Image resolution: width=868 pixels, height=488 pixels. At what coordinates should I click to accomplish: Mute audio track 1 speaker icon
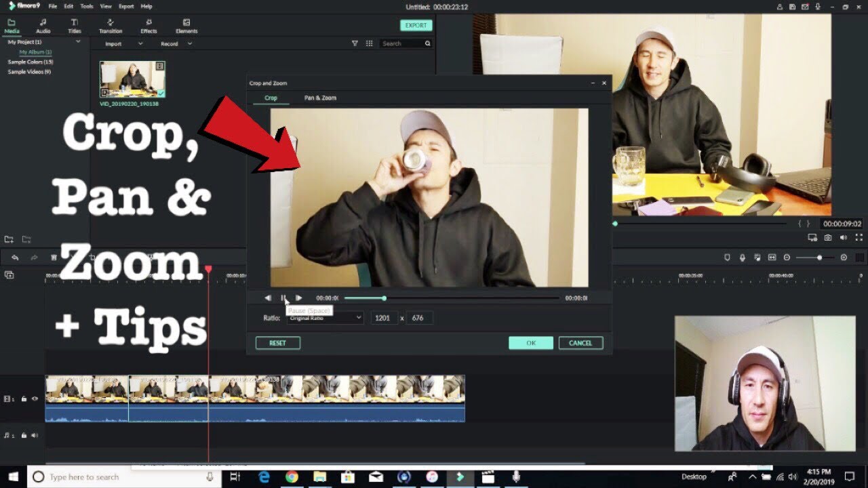coord(34,435)
